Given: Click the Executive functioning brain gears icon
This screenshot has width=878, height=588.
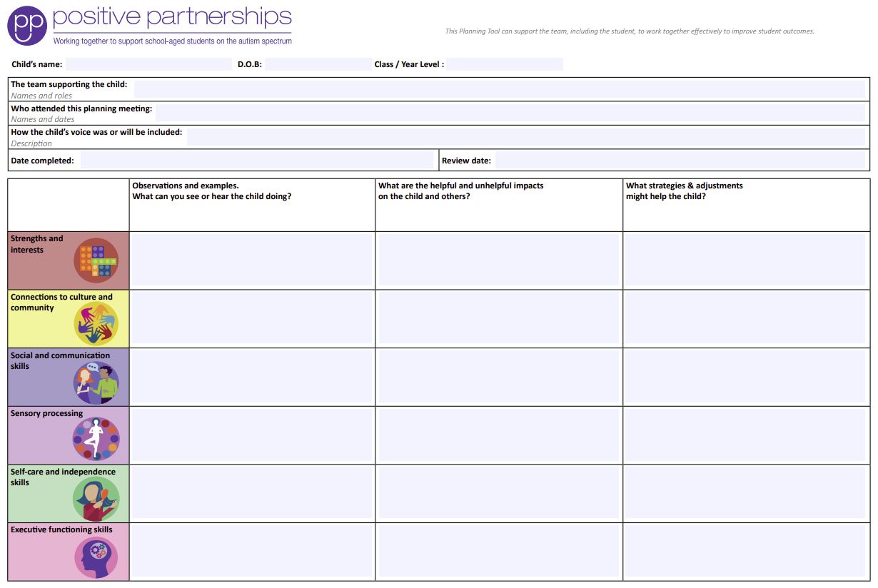Looking at the screenshot, I should coord(96,557).
